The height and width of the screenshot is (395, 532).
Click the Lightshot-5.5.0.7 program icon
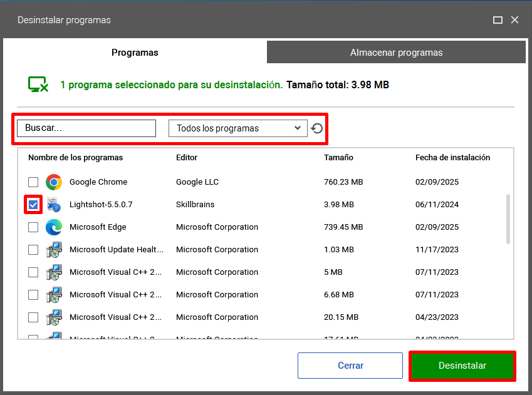54,205
